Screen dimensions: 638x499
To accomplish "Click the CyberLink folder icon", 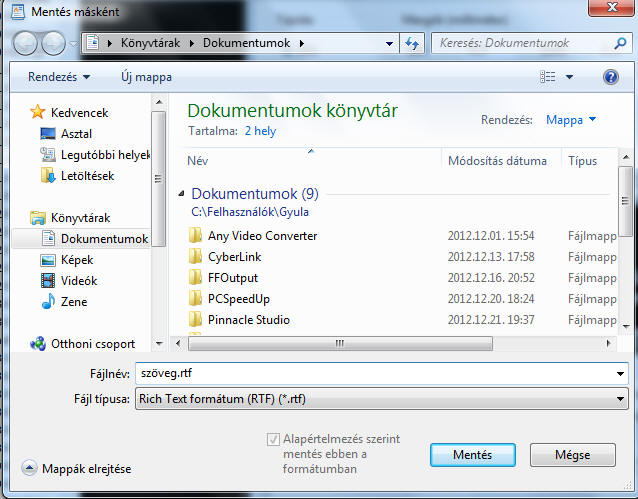I will coord(196,257).
